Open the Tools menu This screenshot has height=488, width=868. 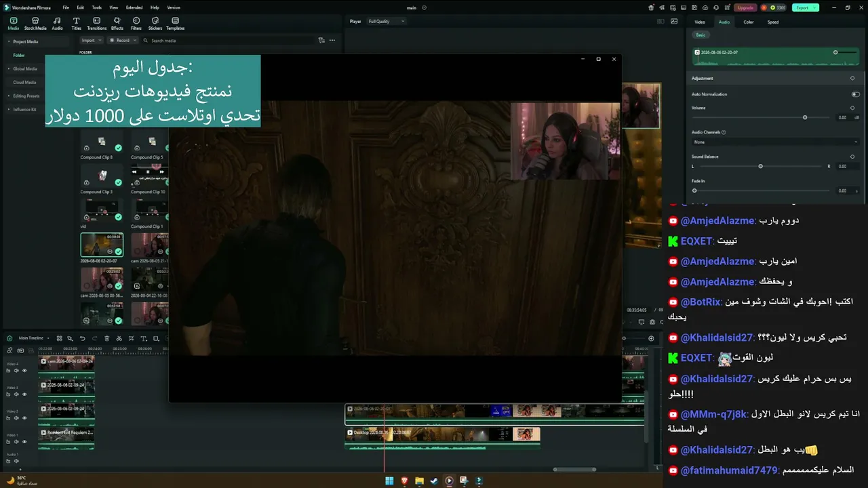point(97,7)
